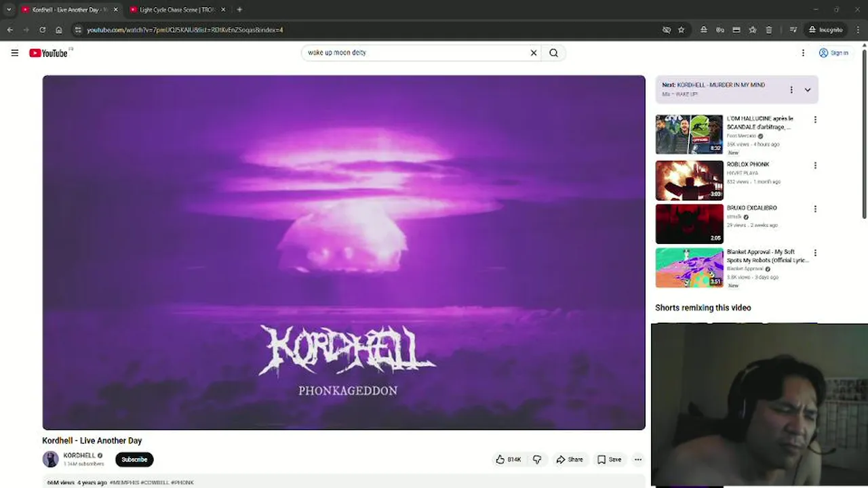
Task: Click the #MEMPHIS hashtag
Action: coord(125,483)
